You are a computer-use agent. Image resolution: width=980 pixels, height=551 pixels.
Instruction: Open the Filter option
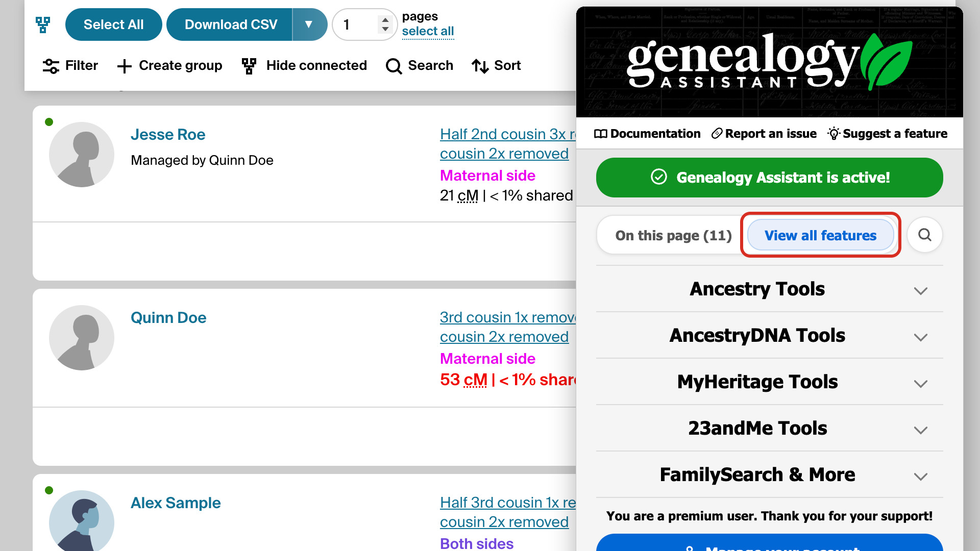(70, 66)
